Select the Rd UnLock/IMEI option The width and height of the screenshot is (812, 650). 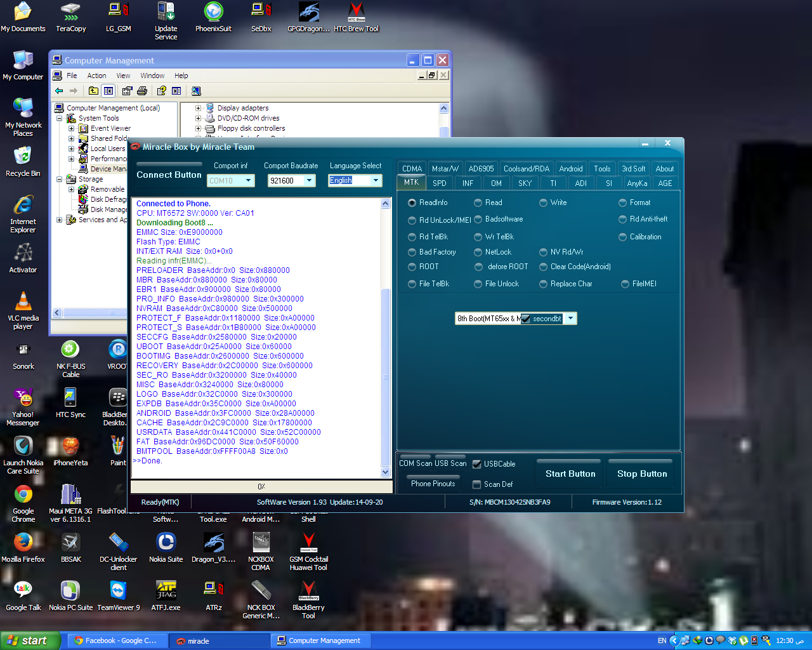tap(439, 220)
